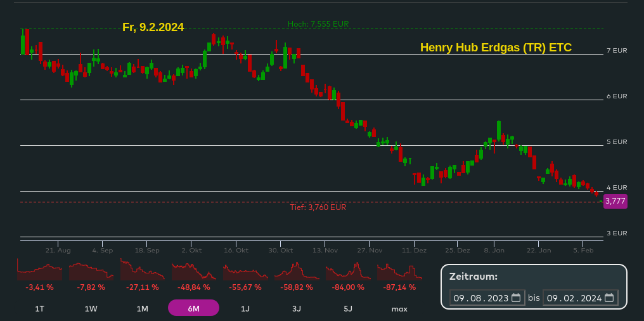
Task: Click the start date field 09.08.2023
Action: [x=487, y=298]
